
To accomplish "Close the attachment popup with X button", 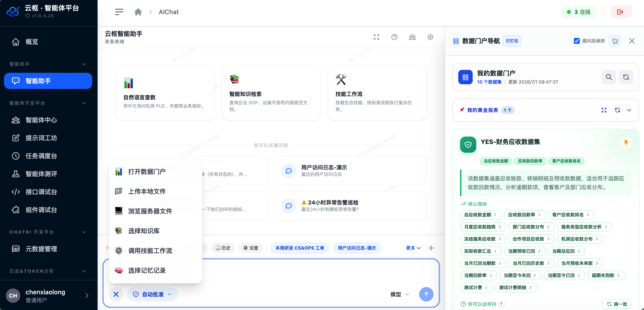I will tap(116, 294).
